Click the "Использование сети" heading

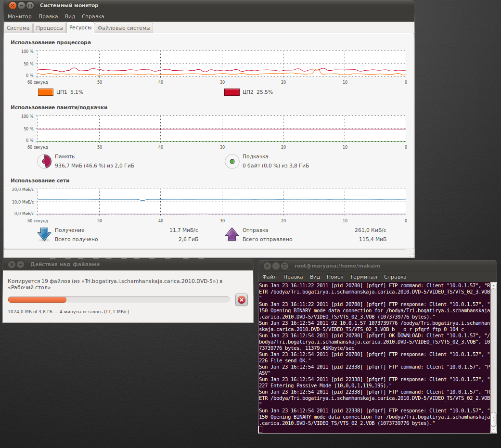click(40, 180)
